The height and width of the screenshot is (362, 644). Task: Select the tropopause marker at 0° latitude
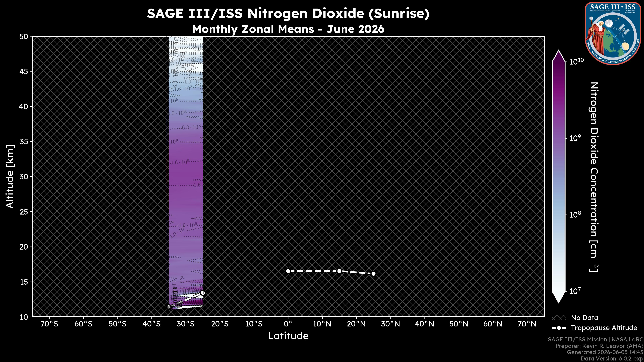pyautogui.click(x=288, y=271)
